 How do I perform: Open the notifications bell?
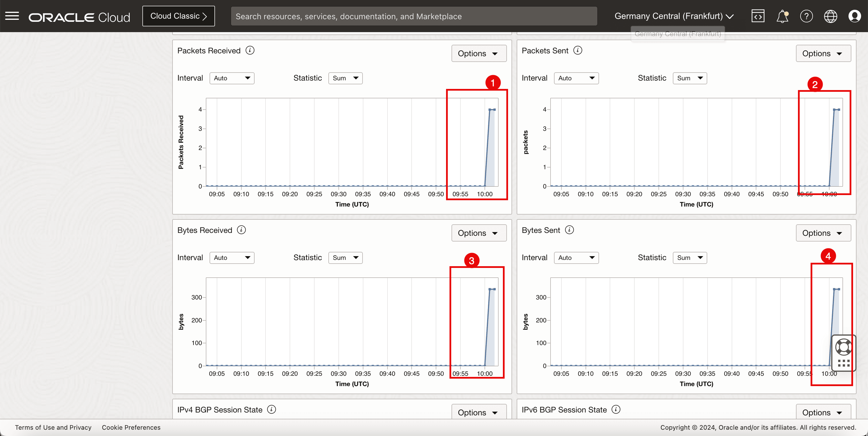click(x=782, y=16)
